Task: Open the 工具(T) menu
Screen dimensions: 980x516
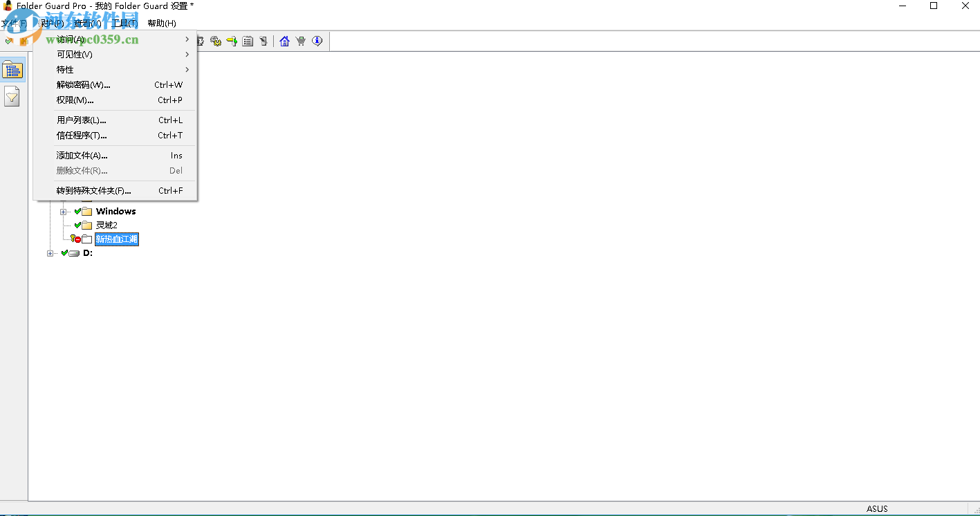Action: [124, 24]
